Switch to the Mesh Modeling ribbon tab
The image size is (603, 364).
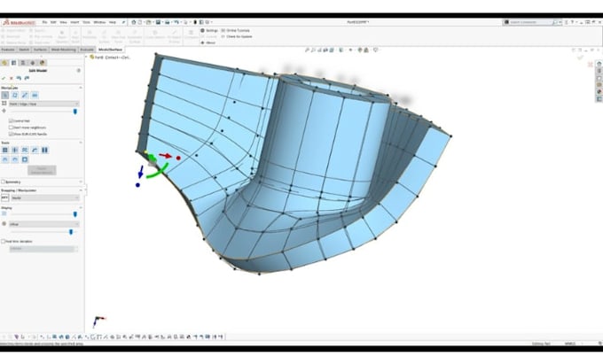click(x=64, y=50)
